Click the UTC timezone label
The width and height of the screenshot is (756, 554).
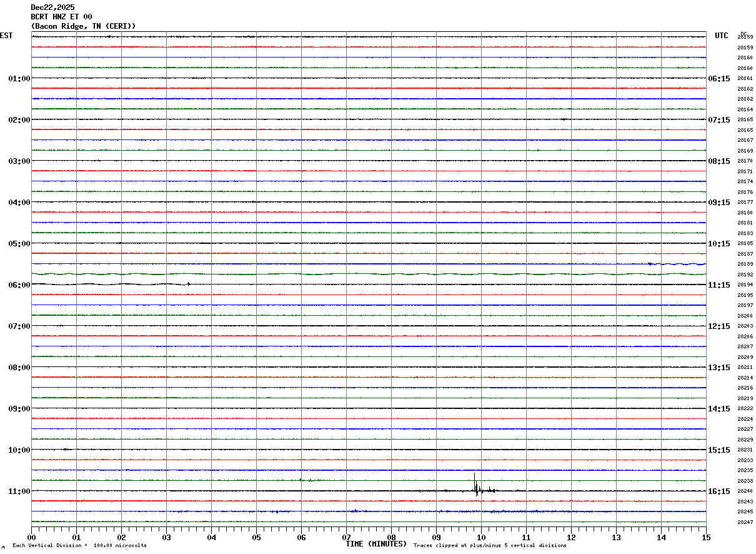pyautogui.click(x=722, y=36)
